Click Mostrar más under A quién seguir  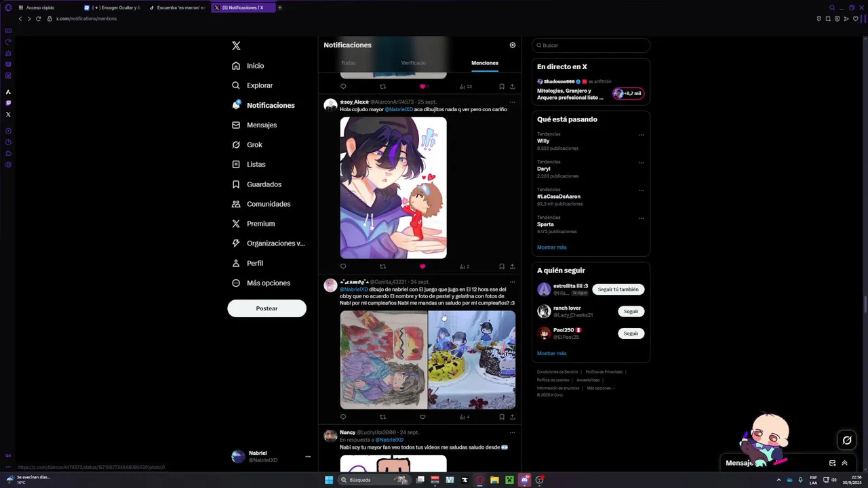pos(551,353)
